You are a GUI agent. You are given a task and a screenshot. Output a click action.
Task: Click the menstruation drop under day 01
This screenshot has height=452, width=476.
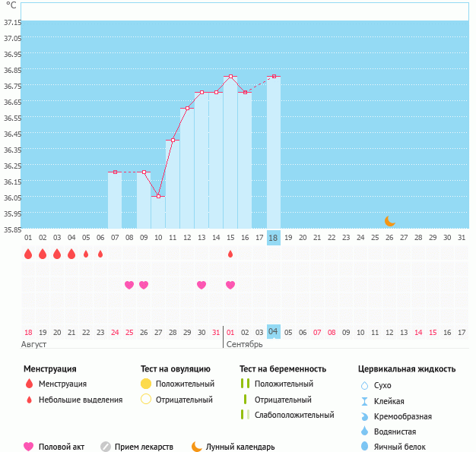point(28,254)
